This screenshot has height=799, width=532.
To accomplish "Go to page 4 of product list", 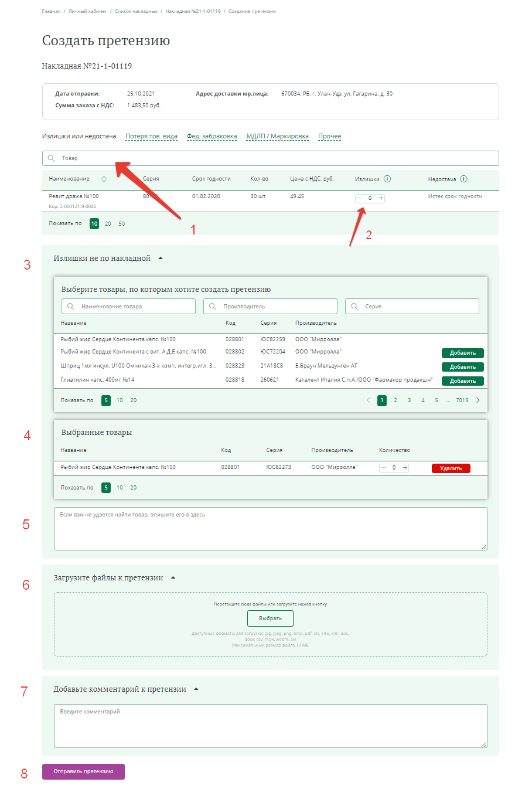I will (423, 400).
